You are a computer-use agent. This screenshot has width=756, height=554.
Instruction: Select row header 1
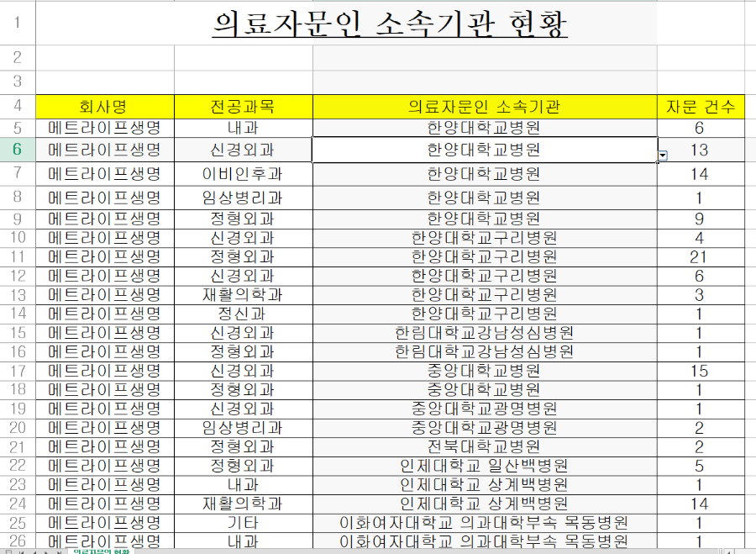pyautogui.click(x=18, y=23)
